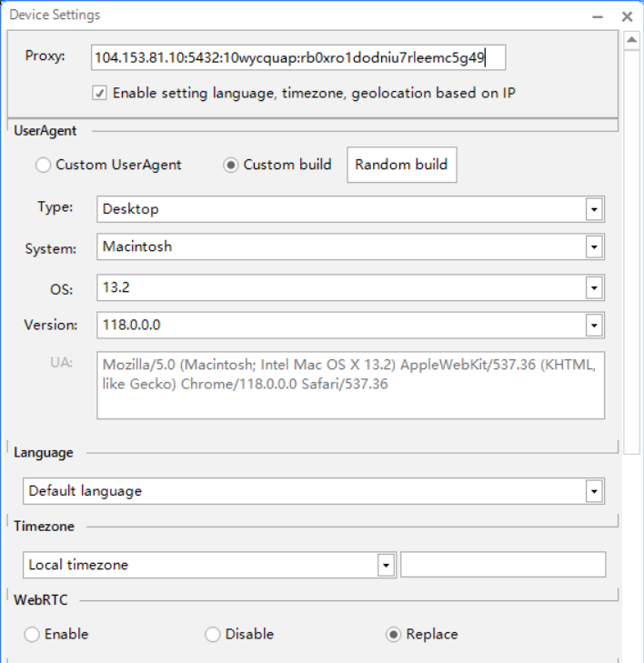Open the Type dropdown showing Desktop
The image size is (644, 663).
(x=594, y=209)
